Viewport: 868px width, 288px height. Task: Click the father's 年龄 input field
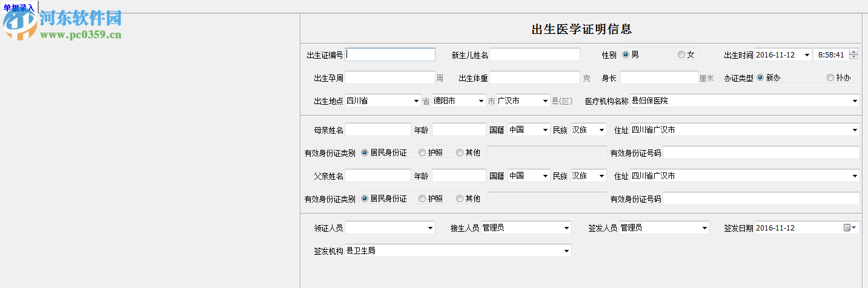459,175
